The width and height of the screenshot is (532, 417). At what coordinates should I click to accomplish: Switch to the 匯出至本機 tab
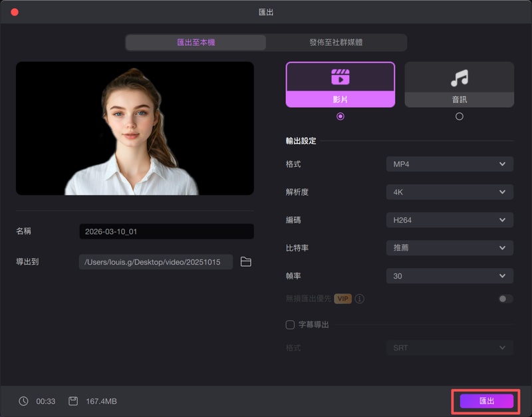pyautogui.click(x=196, y=43)
